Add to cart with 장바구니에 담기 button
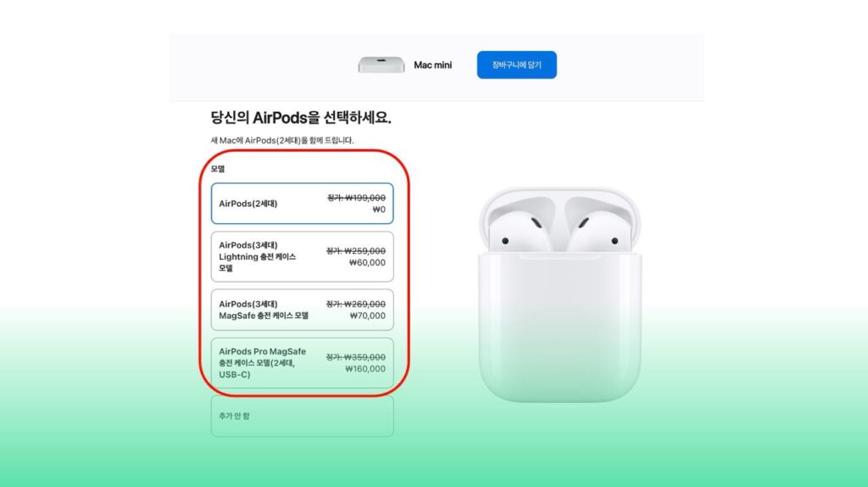The height and width of the screenshot is (487, 868). [x=516, y=64]
